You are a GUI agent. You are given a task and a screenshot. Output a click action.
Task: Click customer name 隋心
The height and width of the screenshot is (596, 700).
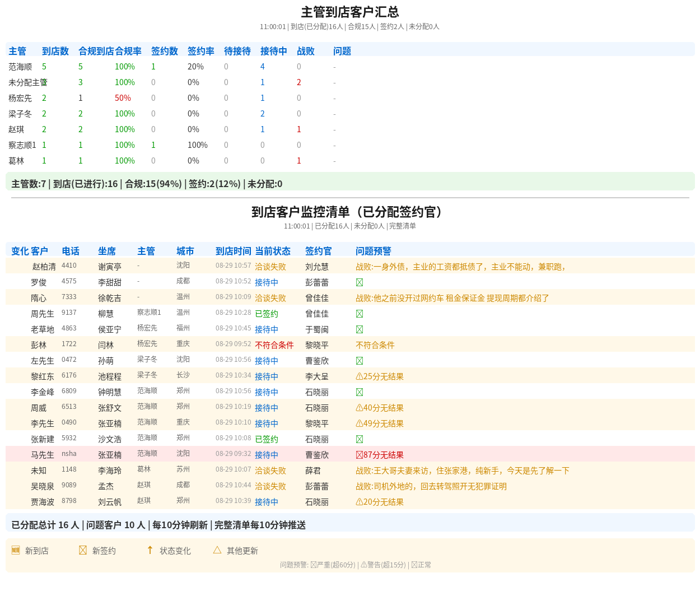tap(39, 298)
